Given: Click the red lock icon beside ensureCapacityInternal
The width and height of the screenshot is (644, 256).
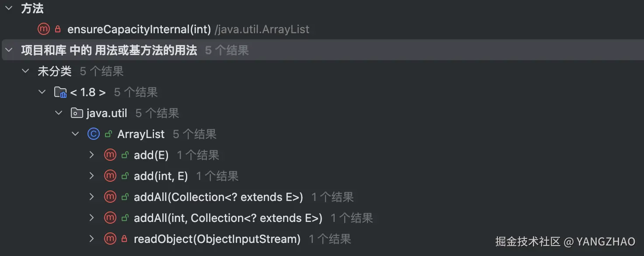Looking at the screenshot, I should click(x=58, y=29).
